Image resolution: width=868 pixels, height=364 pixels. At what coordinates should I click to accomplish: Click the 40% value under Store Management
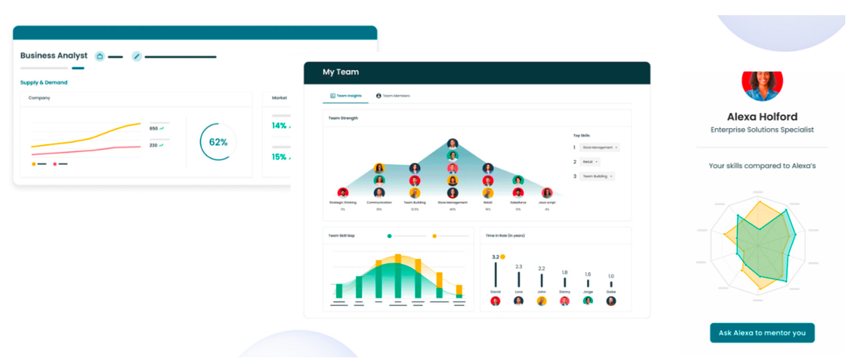pos(452,210)
